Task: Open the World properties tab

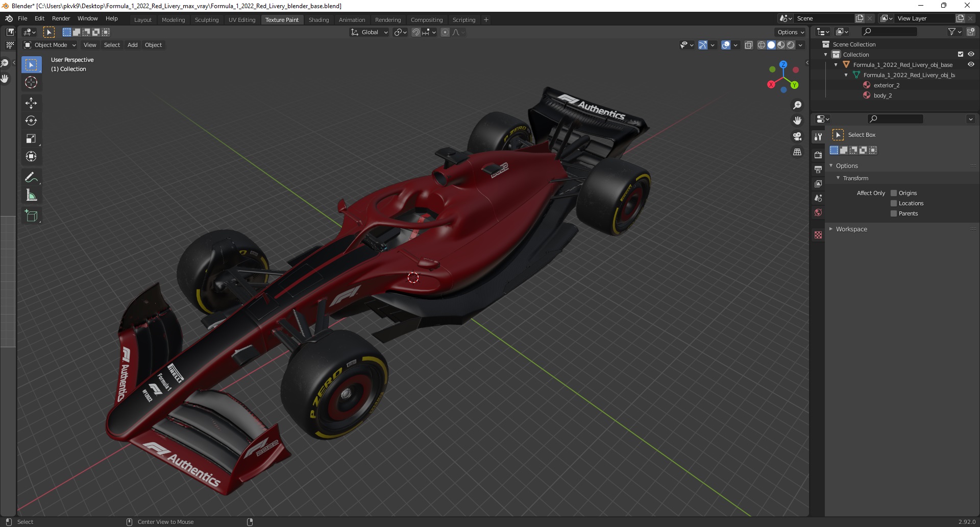Action: point(818,212)
